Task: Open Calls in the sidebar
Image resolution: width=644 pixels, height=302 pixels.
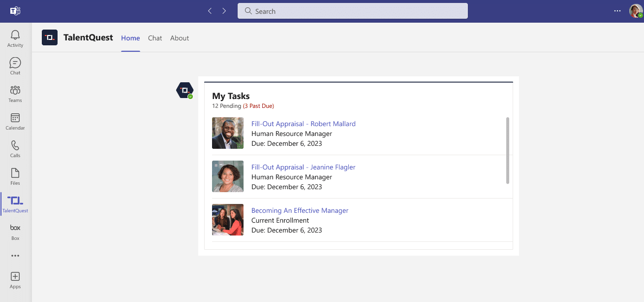Action: tap(15, 149)
